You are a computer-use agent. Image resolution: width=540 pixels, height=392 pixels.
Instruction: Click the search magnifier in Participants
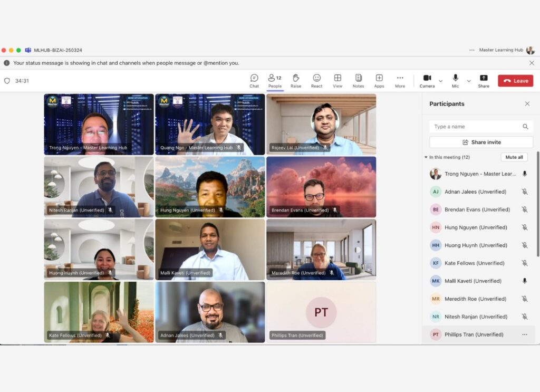point(525,127)
